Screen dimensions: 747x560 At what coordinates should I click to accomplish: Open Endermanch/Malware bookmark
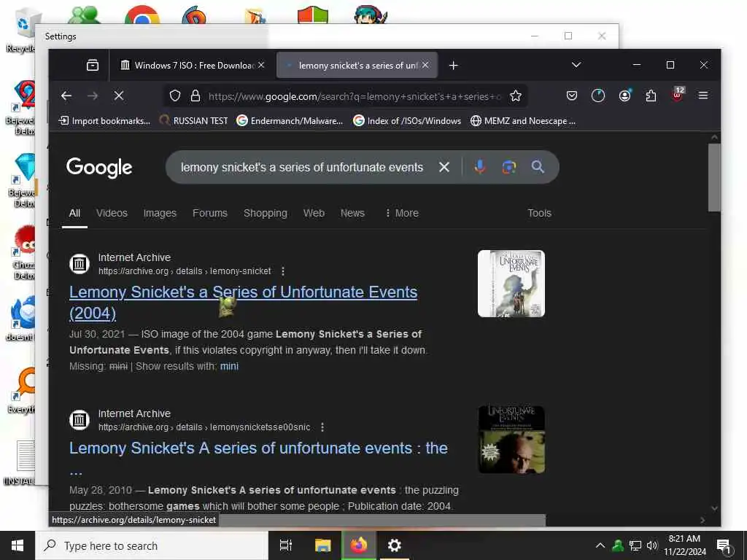tap(290, 121)
